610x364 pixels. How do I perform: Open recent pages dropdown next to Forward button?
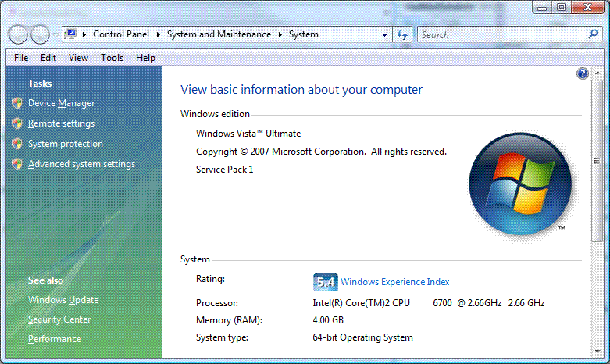[55, 35]
